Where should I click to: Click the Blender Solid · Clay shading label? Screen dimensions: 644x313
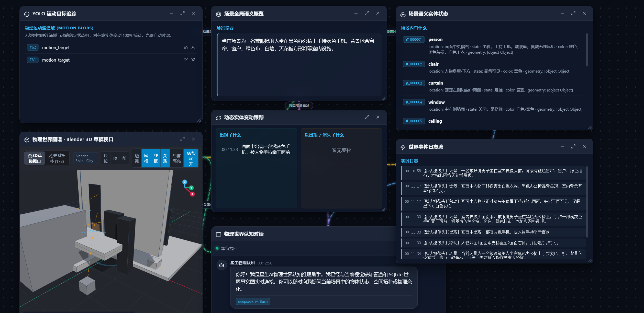[x=85, y=158]
